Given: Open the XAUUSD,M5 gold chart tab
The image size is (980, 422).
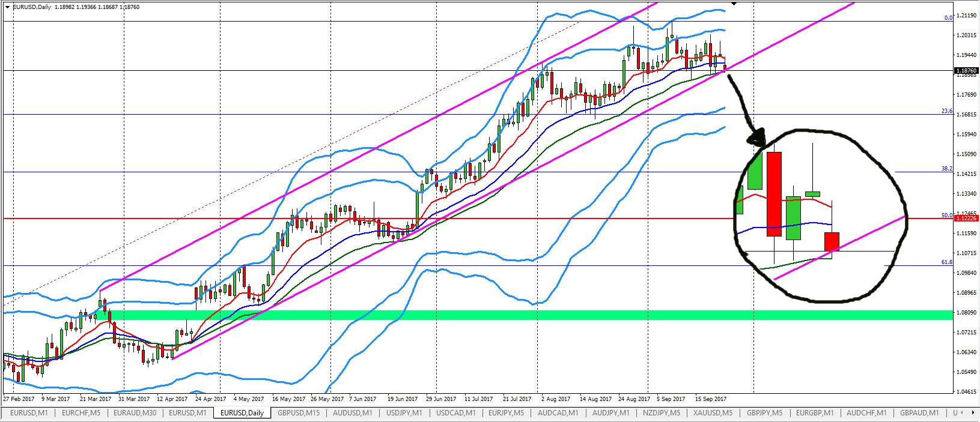Looking at the screenshot, I should click(x=713, y=413).
